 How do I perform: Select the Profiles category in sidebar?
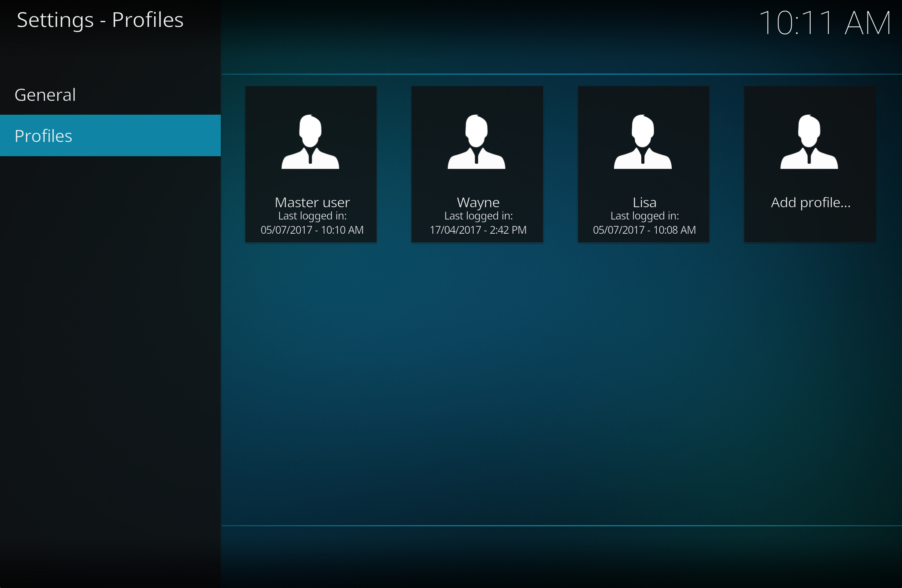point(110,136)
